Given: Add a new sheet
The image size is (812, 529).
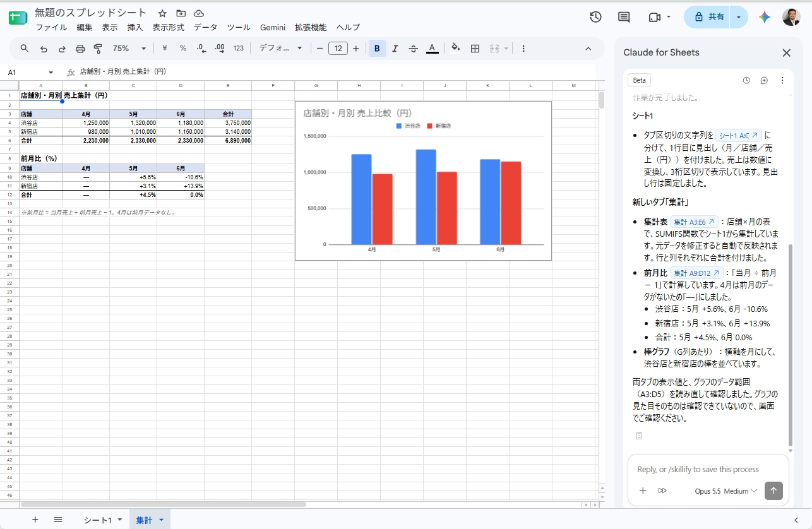Looking at the screenshot, I should coord(35,520).
